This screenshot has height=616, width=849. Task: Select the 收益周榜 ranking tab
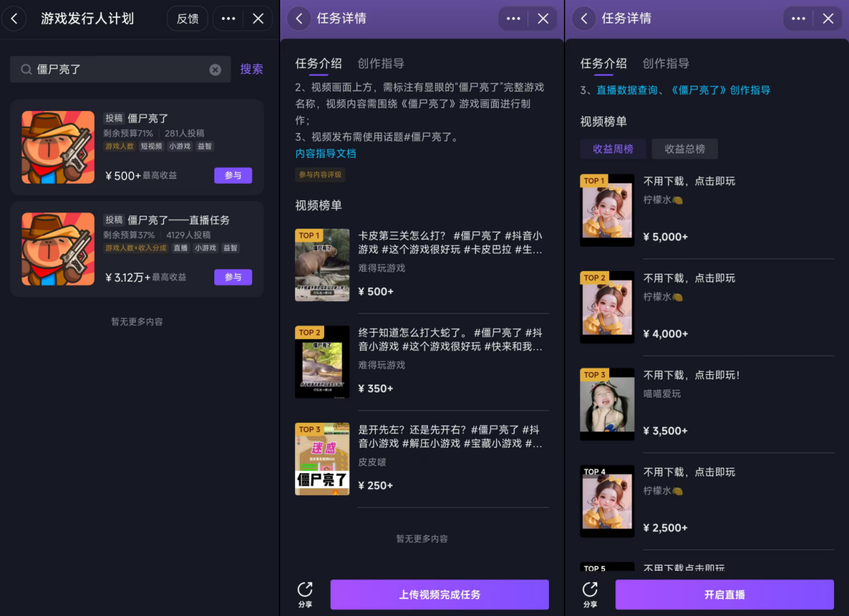coord(613,149)
